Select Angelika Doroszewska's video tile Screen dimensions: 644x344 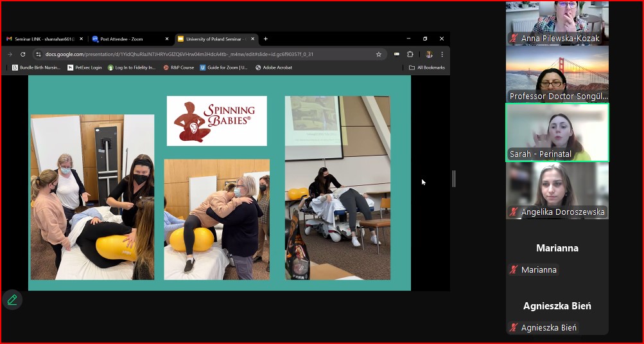[557, 190]
